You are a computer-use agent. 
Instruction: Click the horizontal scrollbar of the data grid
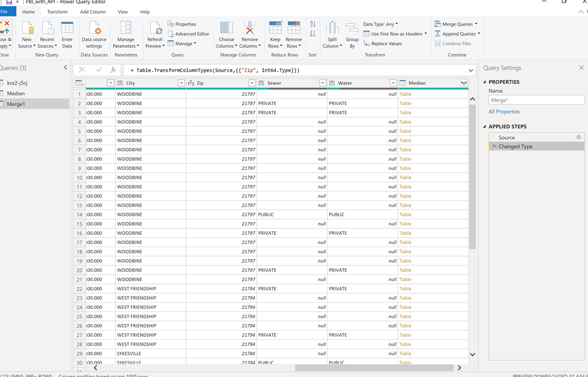pyautogui.click(x=374, y=368)
